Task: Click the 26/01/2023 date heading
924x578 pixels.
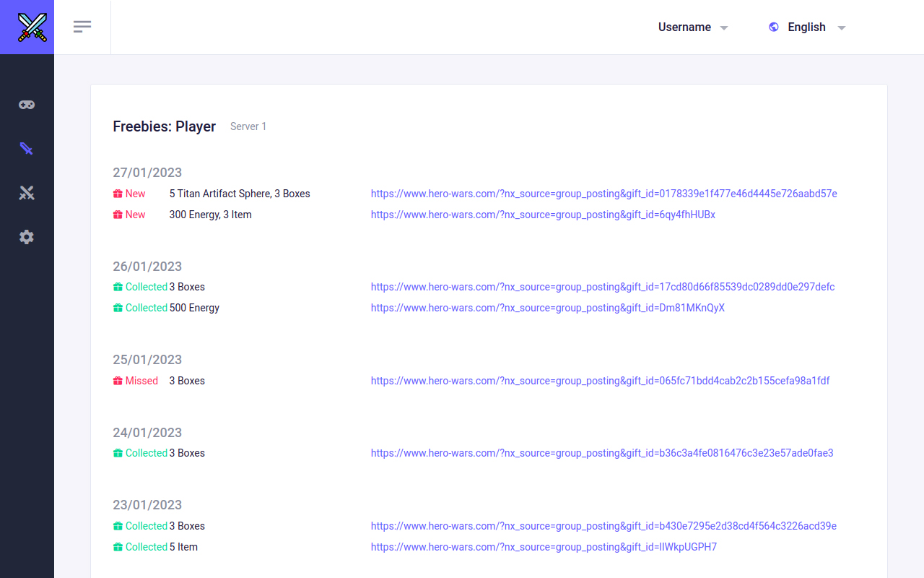Action: pos(147,267)
